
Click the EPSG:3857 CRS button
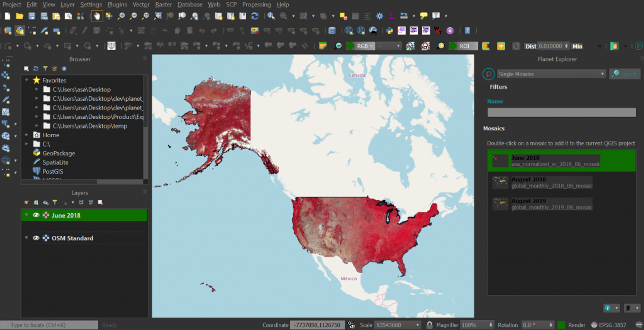[609, 325]
